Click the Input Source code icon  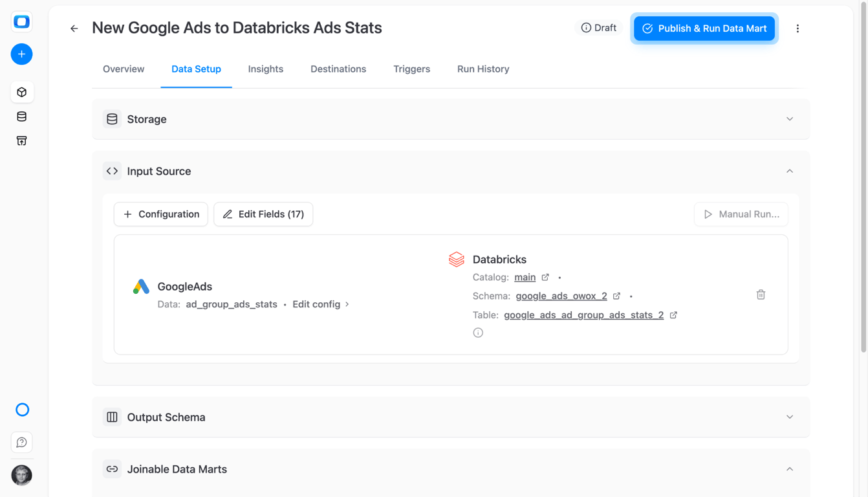pyautogui.click(x=112, y=171)
